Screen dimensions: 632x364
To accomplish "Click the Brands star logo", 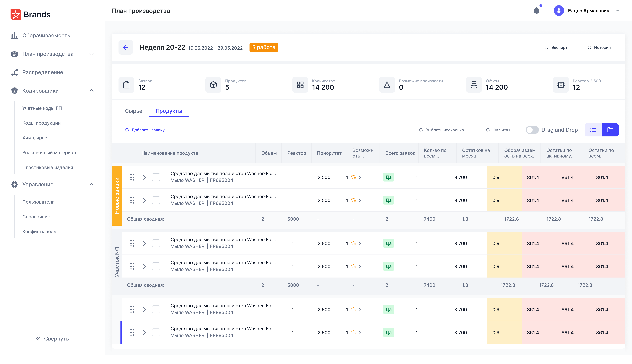I will click(15, 14).
